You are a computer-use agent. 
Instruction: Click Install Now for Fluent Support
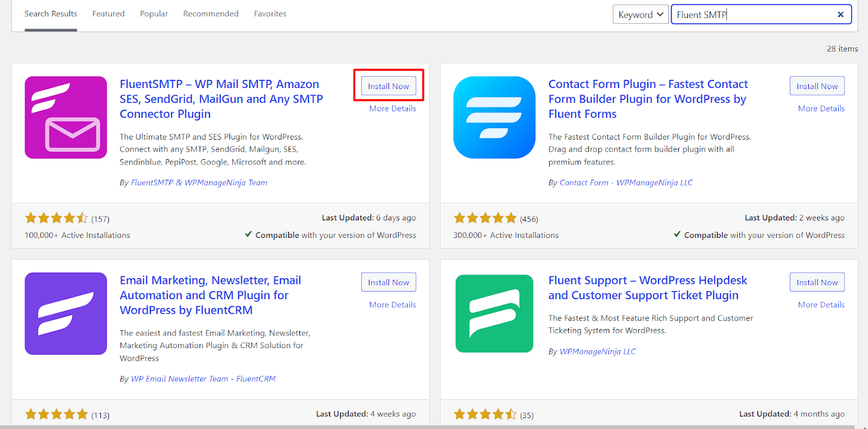coord(817,282)
